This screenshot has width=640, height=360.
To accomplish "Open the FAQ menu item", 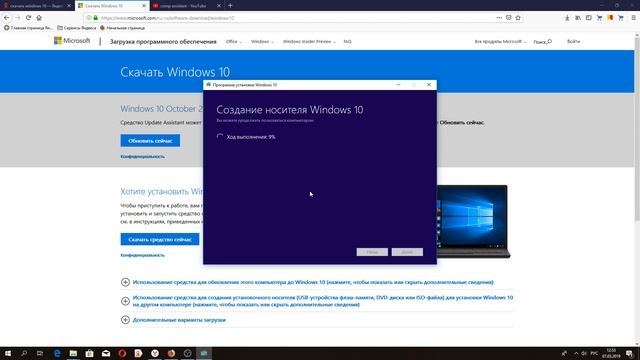I will [347, 42].
